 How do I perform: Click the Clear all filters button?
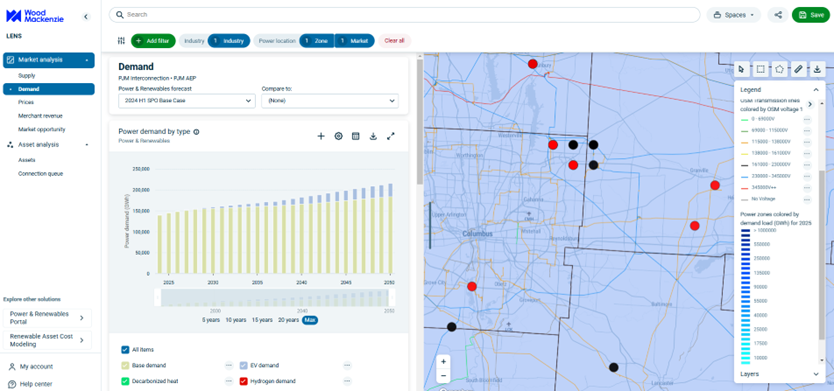pyautogui.click(x=394, y=40)
